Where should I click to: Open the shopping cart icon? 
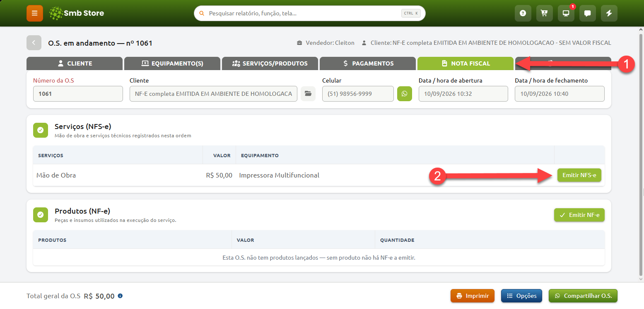545,13
